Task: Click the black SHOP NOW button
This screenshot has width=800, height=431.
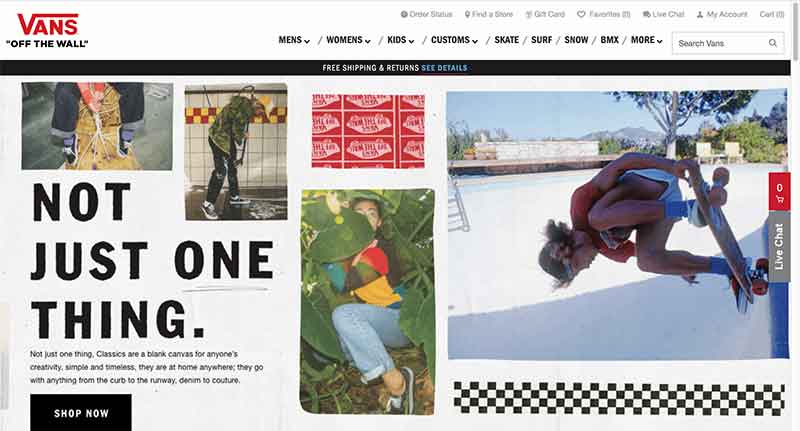Action: coord(81,413)
